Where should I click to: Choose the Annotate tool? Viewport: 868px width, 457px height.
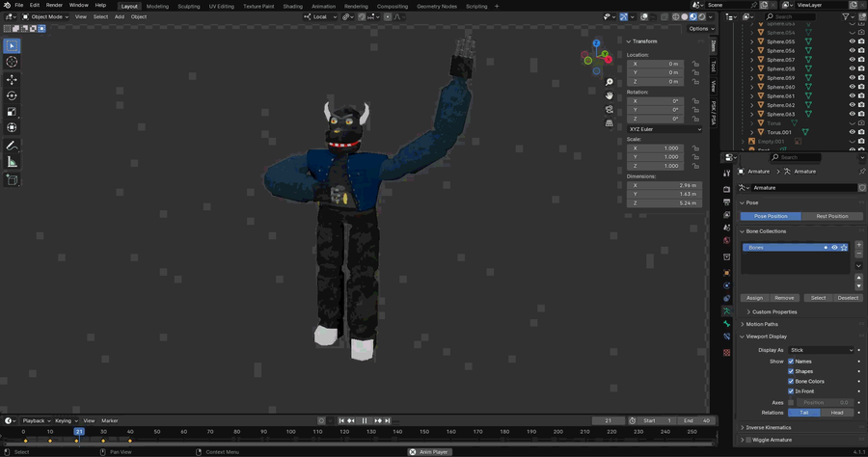click(12, 146)
